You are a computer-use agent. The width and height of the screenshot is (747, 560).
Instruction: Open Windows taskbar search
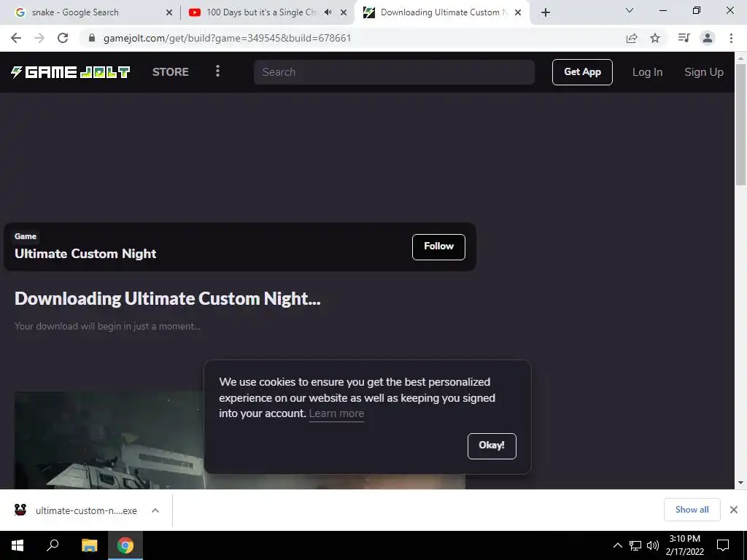(x=53, y=545)
